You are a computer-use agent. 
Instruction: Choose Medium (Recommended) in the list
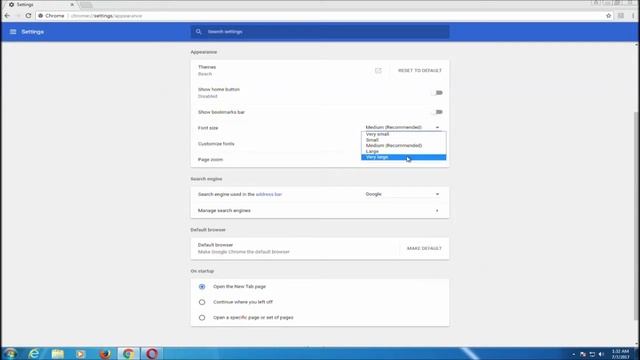pyautogui.click(x=404, y=146)
